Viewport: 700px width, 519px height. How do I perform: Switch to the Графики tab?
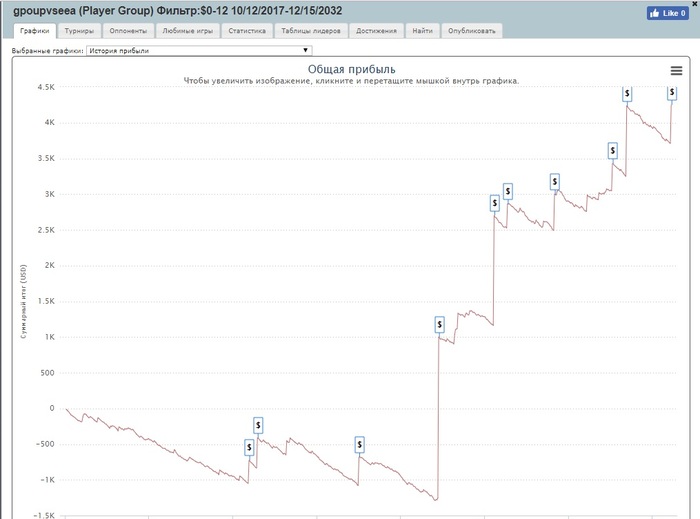[x=35, y=31]
